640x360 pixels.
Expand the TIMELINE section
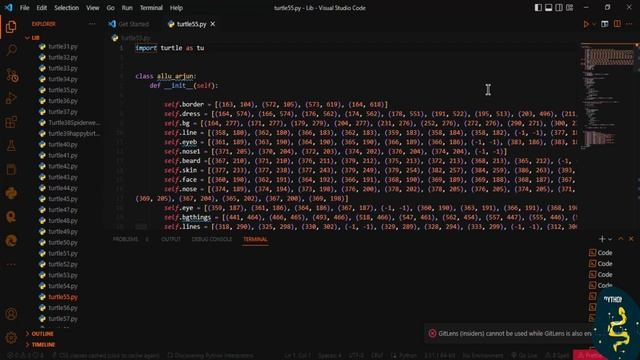[x=40, y=345]
